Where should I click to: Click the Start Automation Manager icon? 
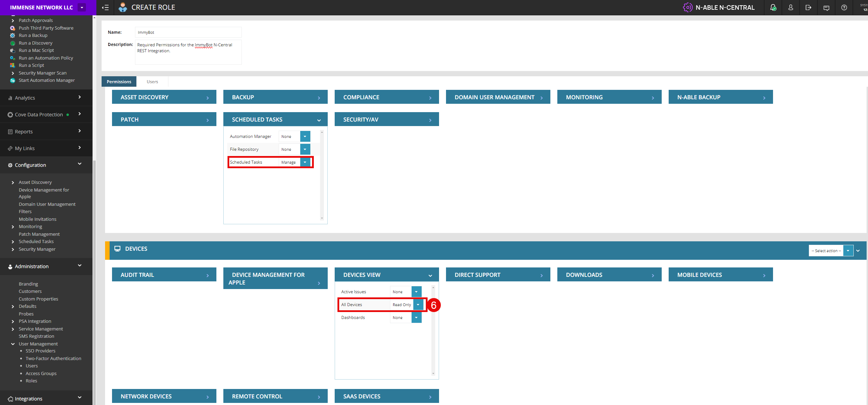point(13,80)
